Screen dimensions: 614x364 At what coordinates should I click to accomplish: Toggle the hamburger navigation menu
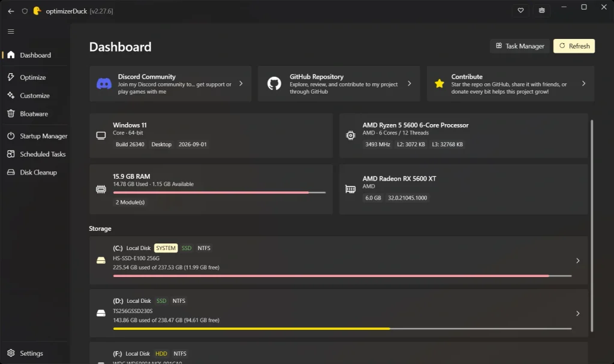point(11,31)
